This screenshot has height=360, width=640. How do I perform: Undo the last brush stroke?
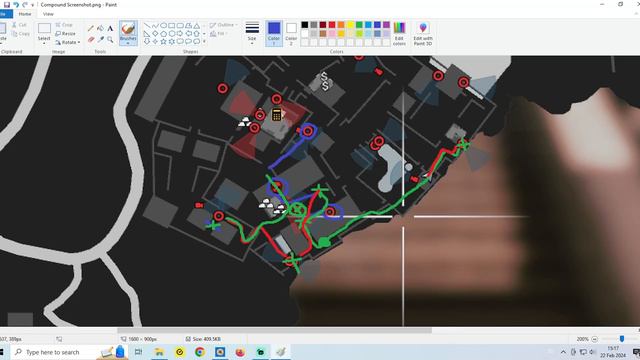[x=16, y=4]
